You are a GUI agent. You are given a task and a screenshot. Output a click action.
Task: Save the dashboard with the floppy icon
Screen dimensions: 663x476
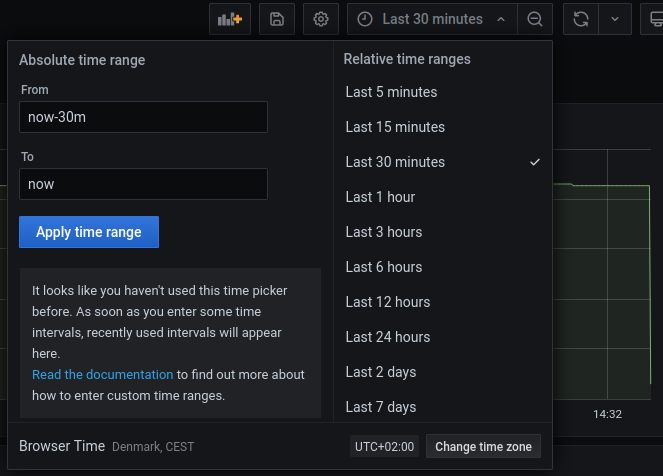tap(276, 19)
